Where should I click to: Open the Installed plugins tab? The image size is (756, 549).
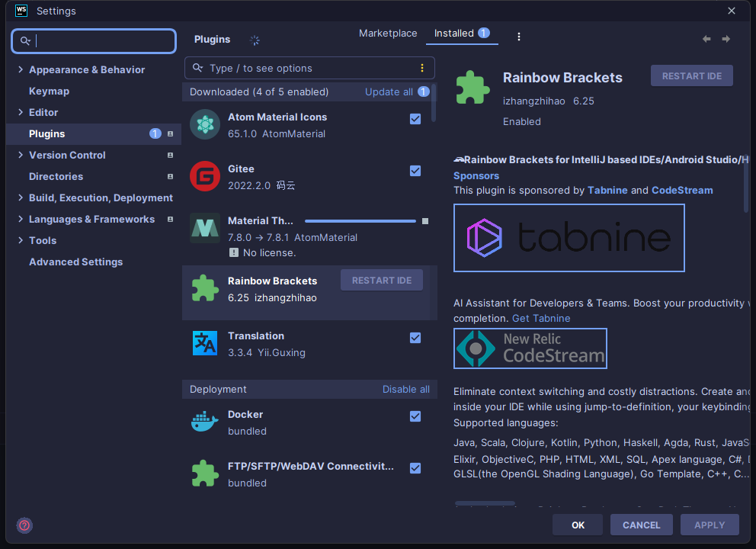454,34
